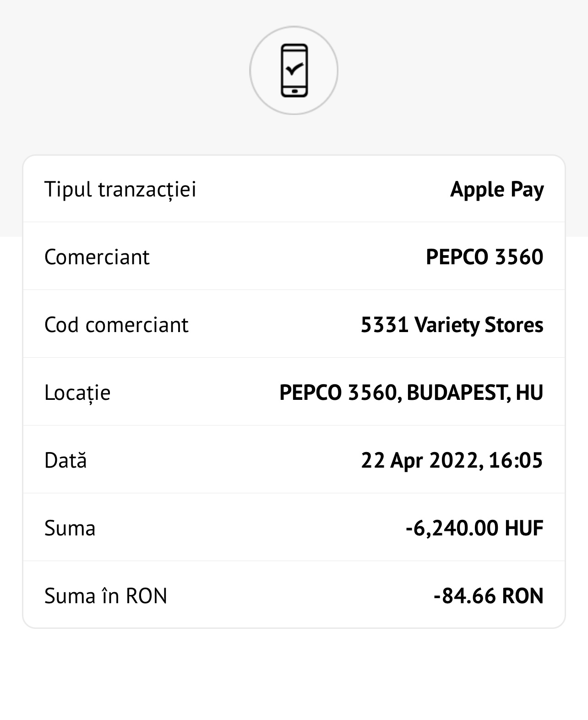
Task: Tap the HUF currency code
Action: 524,528
